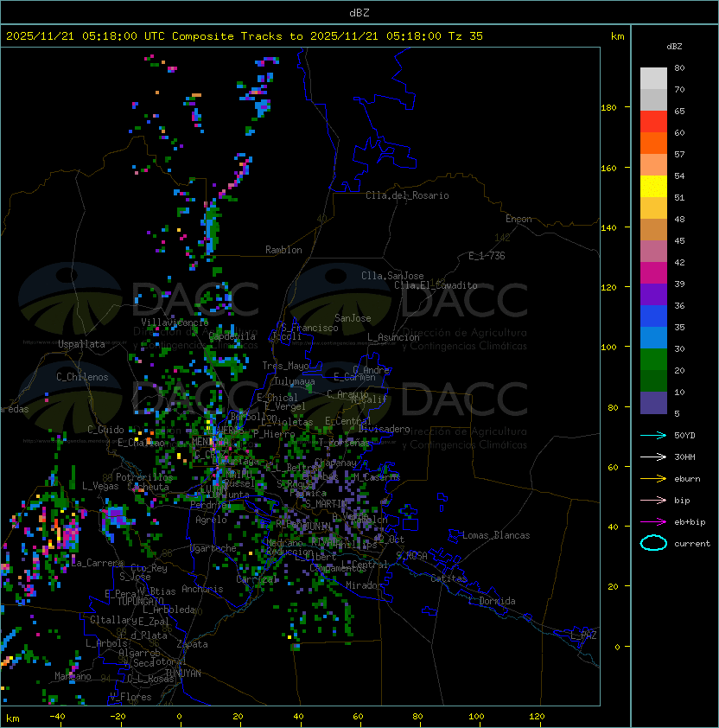Click the 'S_Francisco' map label

click(309, 328)
